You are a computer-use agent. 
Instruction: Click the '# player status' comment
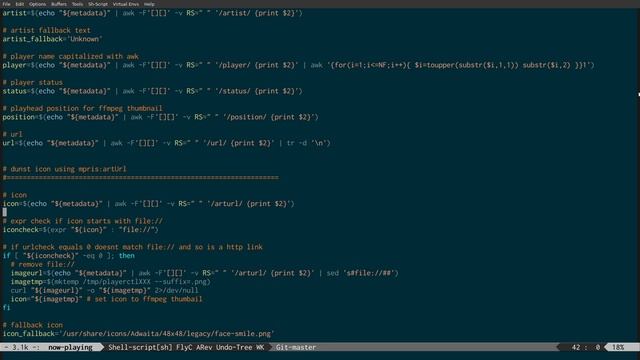click(x=33, y=82)
